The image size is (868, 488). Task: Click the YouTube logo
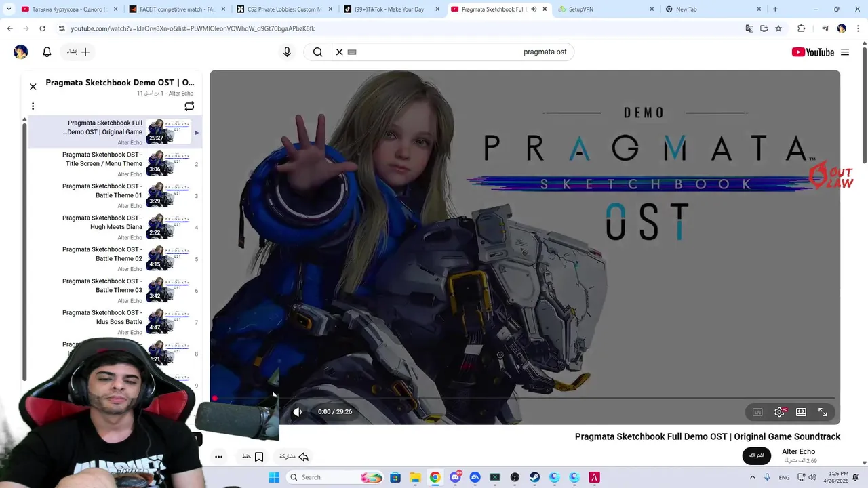click(812, 52)
